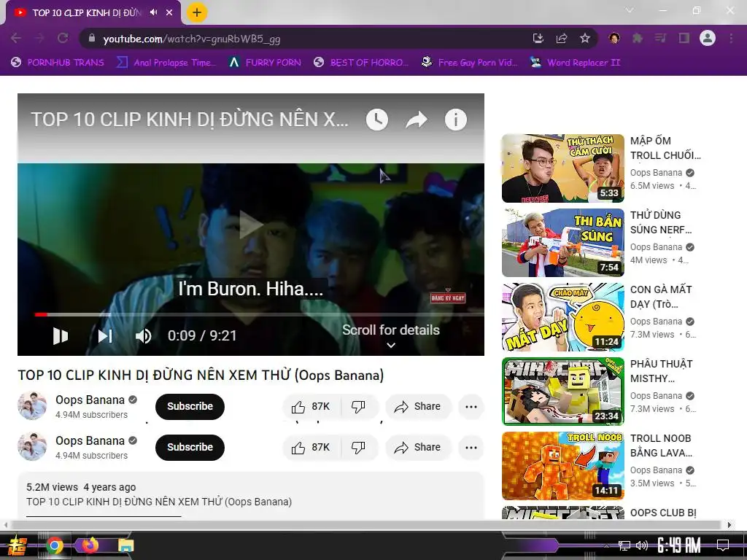Click the install app icon in address bar
This screenshot has width=747, height=560.
pyautogui.click(x=538, y=38)
